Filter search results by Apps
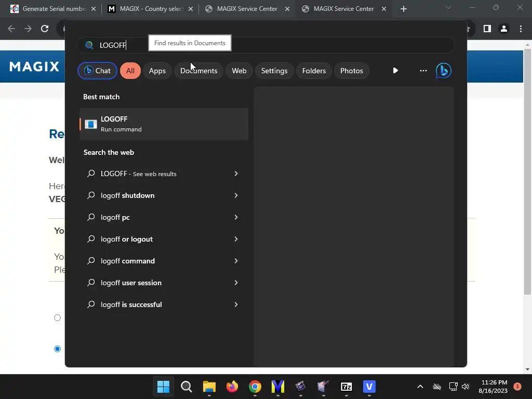Image resolution: width=532 pixels, height=399 pixels. 157,71
